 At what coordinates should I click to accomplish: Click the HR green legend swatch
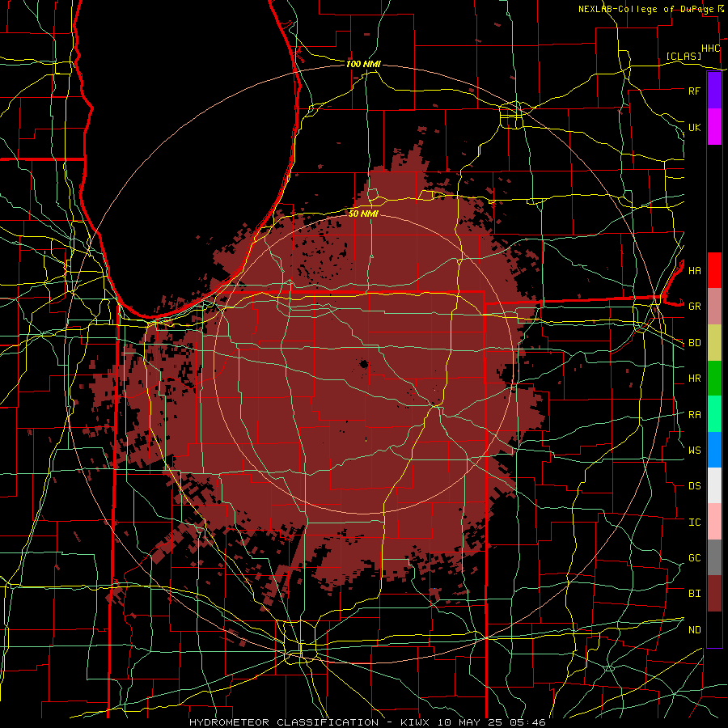click(714, 379)
